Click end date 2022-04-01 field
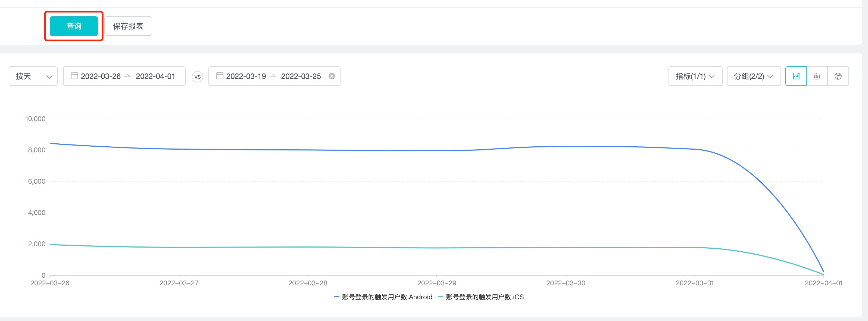The width and height of the screenshot is (868, 321). (x=155, y=76)
